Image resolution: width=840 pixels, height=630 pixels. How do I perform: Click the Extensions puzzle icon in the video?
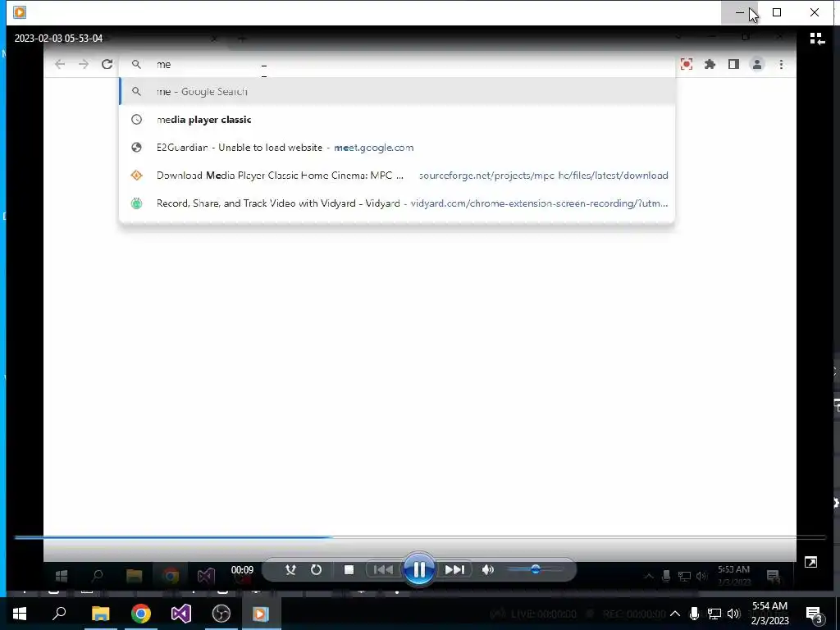(710, 64)
